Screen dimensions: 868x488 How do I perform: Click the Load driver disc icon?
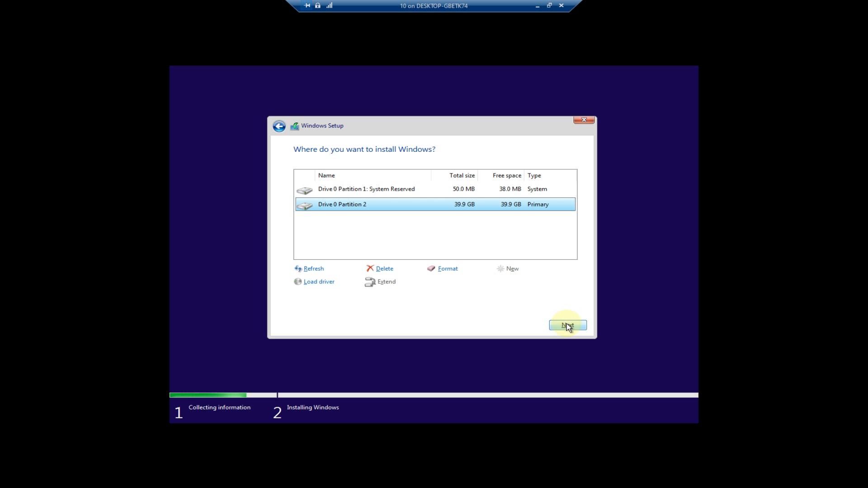pyautogui.click(x=298, y=282)
